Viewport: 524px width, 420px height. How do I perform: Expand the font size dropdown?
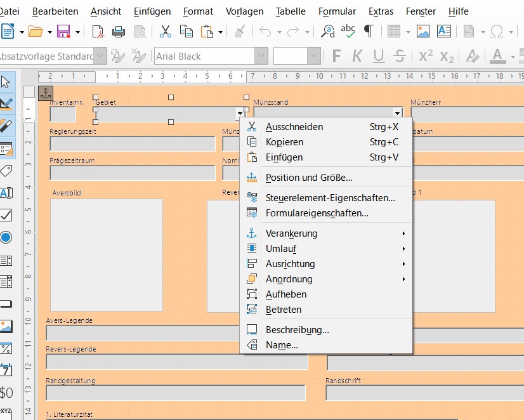(313, 56)
